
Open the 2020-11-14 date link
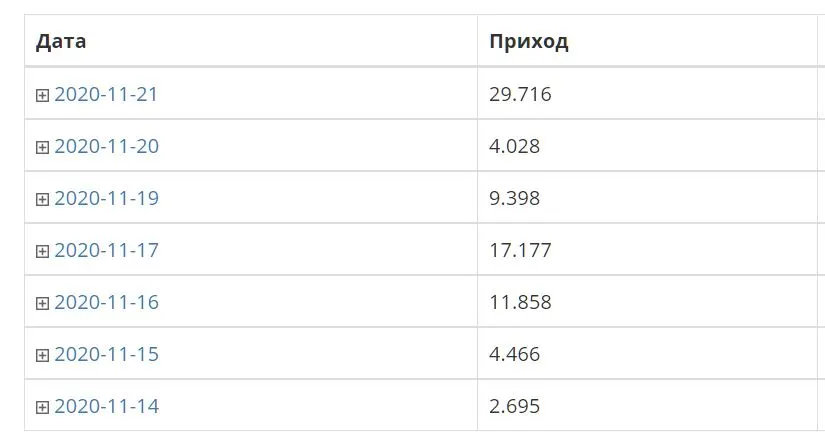[x=106, y=407]
